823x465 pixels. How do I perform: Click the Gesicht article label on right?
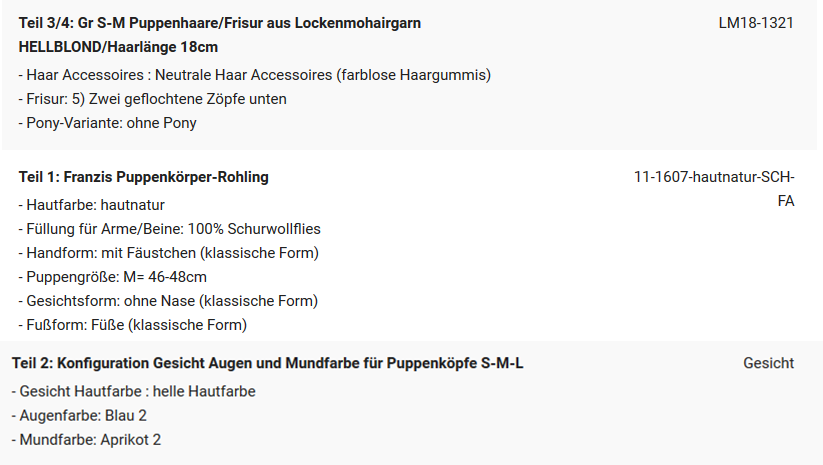click(x=768, y=364)
